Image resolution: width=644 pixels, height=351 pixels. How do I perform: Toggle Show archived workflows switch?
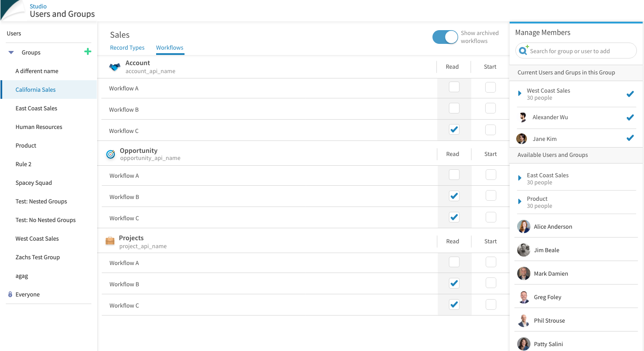click(445, 37)
